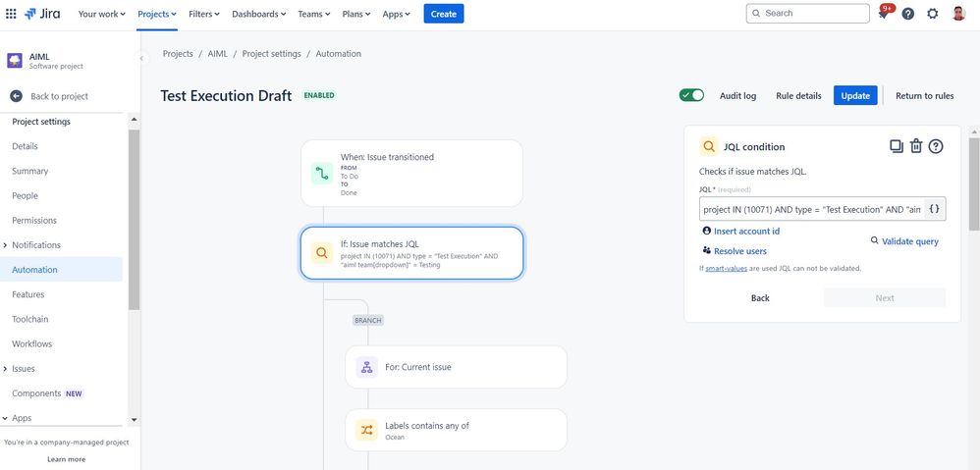Click the sidebar vertical scrollbar
The image size is (980, 470).
click(134, 220)
